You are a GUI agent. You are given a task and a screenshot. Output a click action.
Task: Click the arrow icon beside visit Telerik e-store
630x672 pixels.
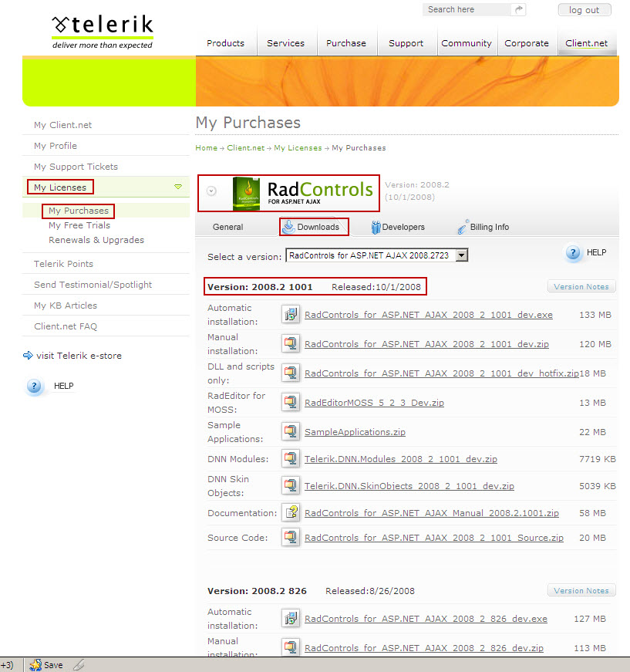[x=28, y=355]
